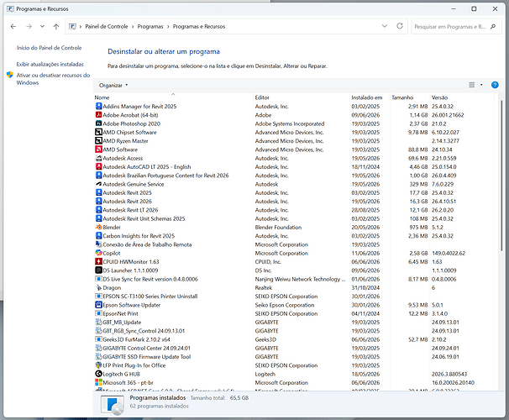Viewport: 509px width, 420px height.
Task: Click the Programas e Recursos breadcrumb
Action: point(199,27)
